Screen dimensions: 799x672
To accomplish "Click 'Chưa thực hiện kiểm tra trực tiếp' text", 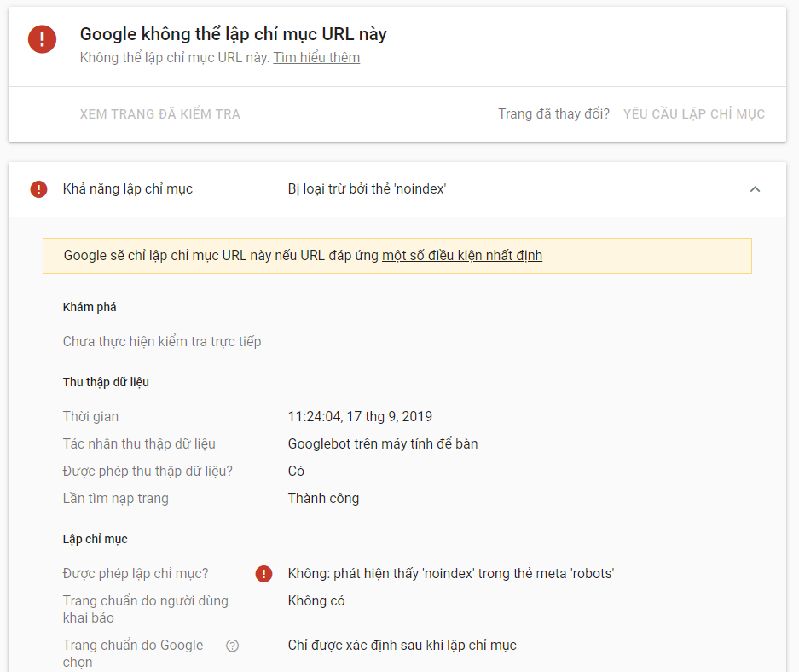I will [x=162, y=341].
